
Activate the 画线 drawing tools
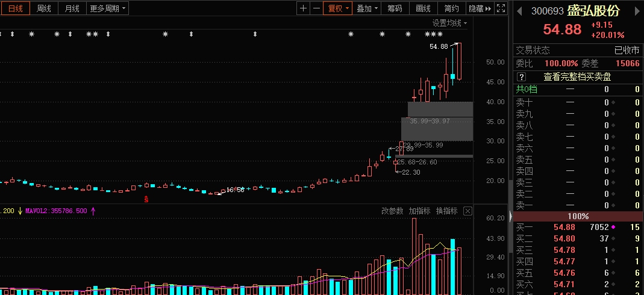[x=424, y=8]
